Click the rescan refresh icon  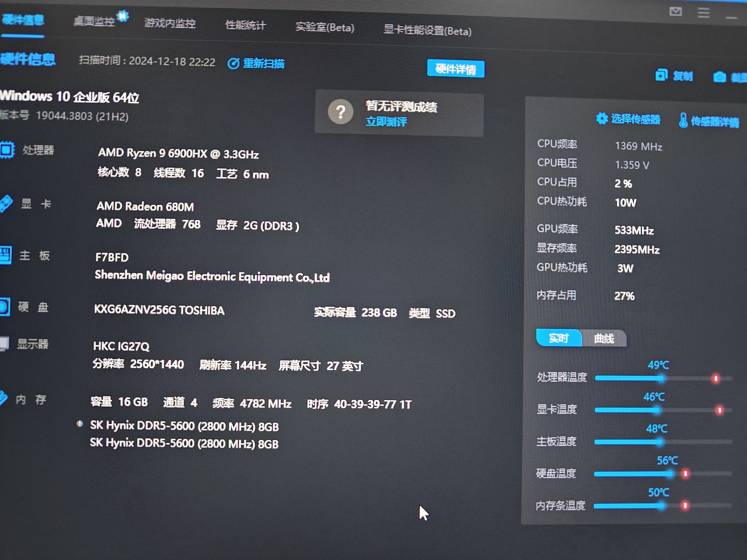(233, 63)
